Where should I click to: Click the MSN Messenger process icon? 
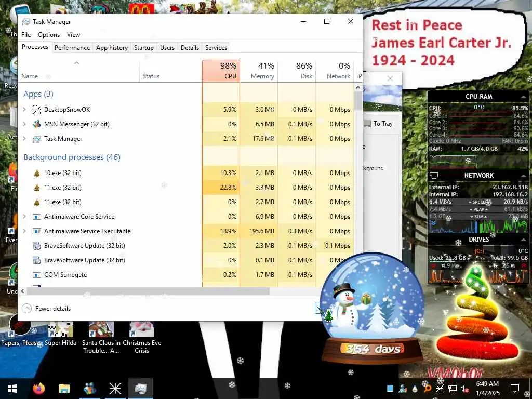[x=37, y=124]
